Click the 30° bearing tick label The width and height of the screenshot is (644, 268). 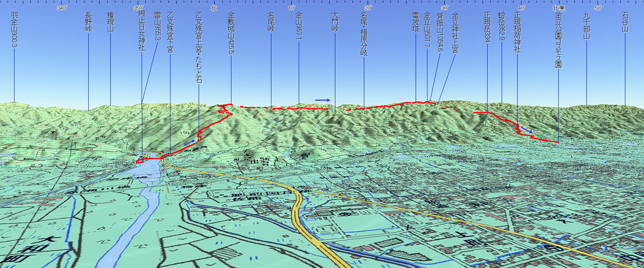(x=444, y=8)
